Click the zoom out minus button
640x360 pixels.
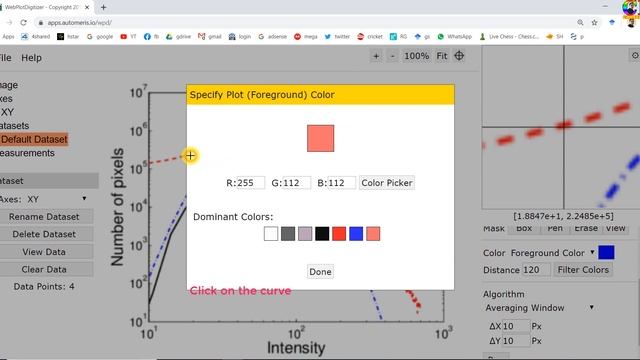(392, 56)
